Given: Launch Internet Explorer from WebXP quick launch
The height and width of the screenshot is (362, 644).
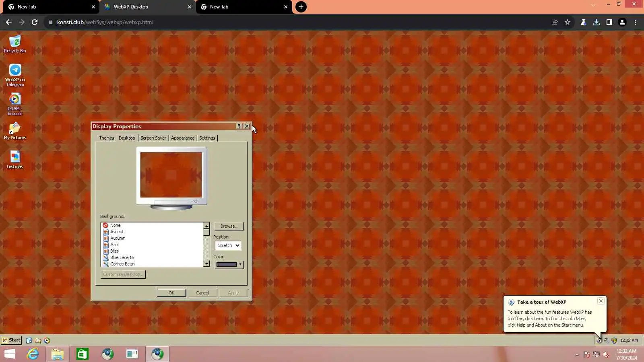Looking at the screenshot, I should click(x=29, y=340).
